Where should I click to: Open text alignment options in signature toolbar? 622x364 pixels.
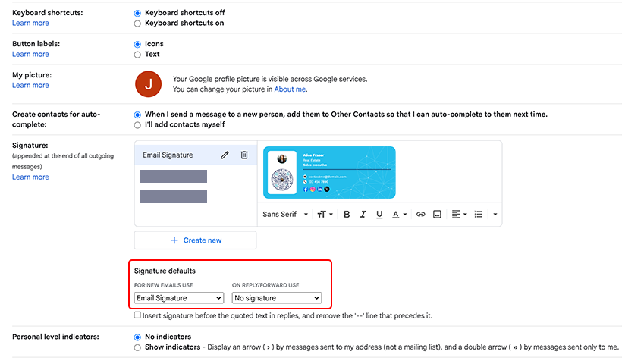click(459, 215)
